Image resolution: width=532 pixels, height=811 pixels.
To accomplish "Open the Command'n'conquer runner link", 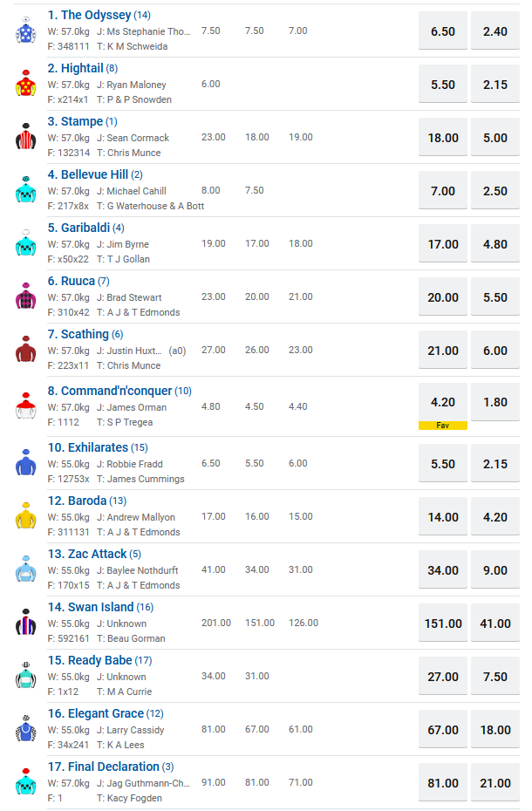I will coord(109,391).
